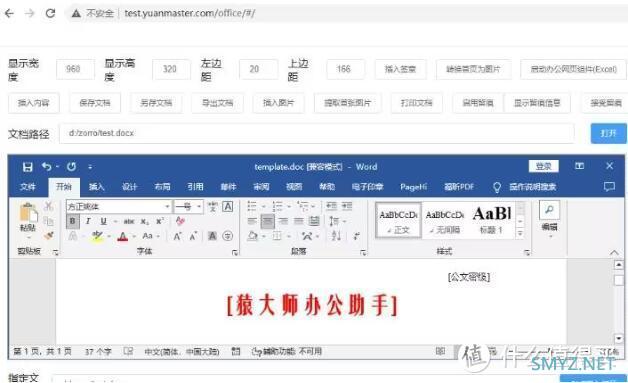Open the quick access toolbar customize dropdown
This screenshot has width=628, height=383.
(90, 167)
